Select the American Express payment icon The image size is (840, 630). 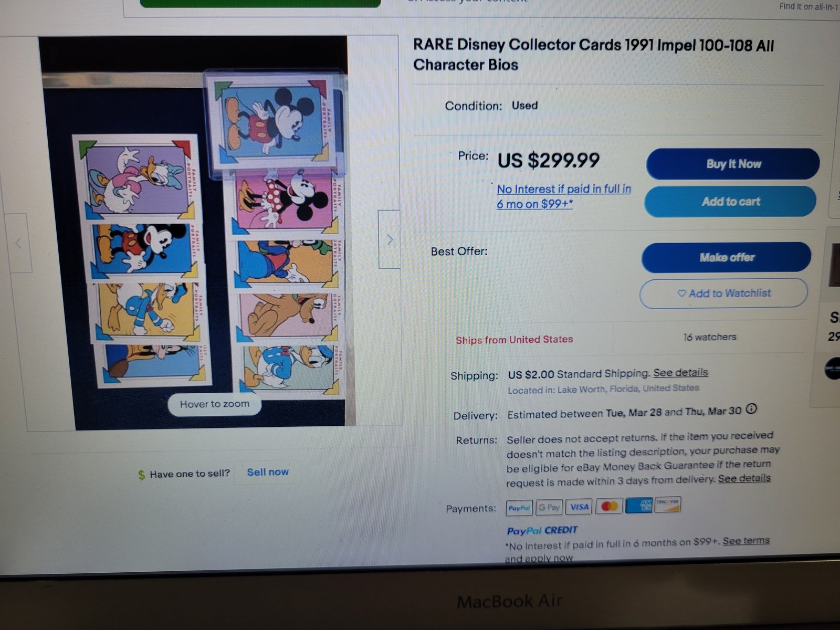(638, 505)
